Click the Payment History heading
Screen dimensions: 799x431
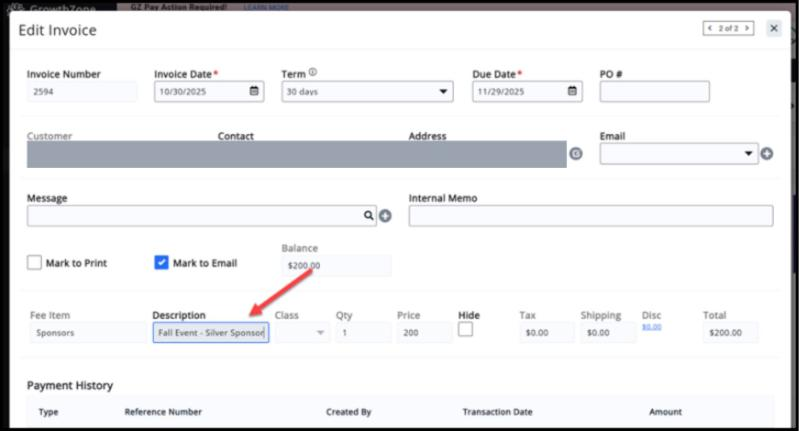70,385
